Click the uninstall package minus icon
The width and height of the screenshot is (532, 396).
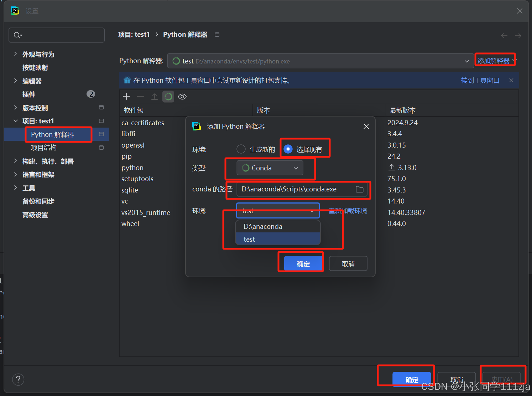tap(140, 97)
